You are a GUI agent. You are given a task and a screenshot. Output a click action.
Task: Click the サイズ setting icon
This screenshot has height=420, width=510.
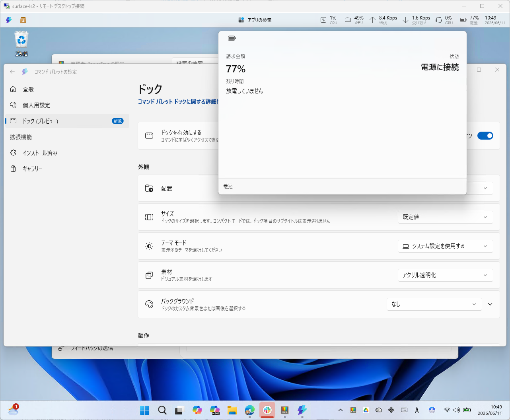pos(149,217)
